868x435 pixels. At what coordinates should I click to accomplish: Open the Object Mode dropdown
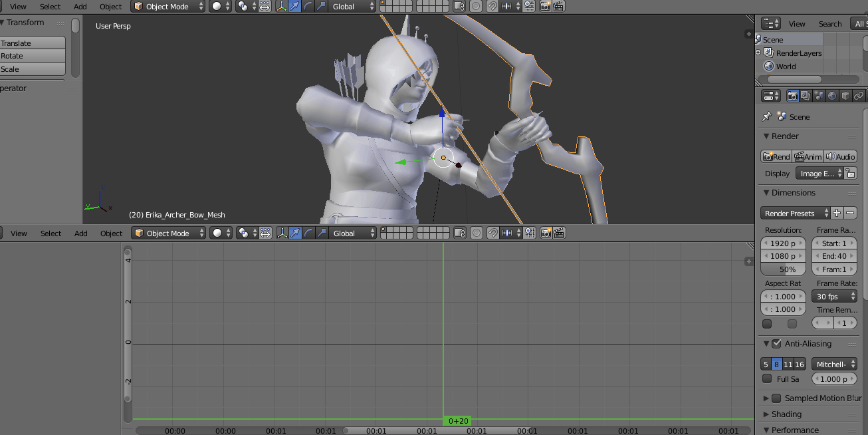pos(166,6)
